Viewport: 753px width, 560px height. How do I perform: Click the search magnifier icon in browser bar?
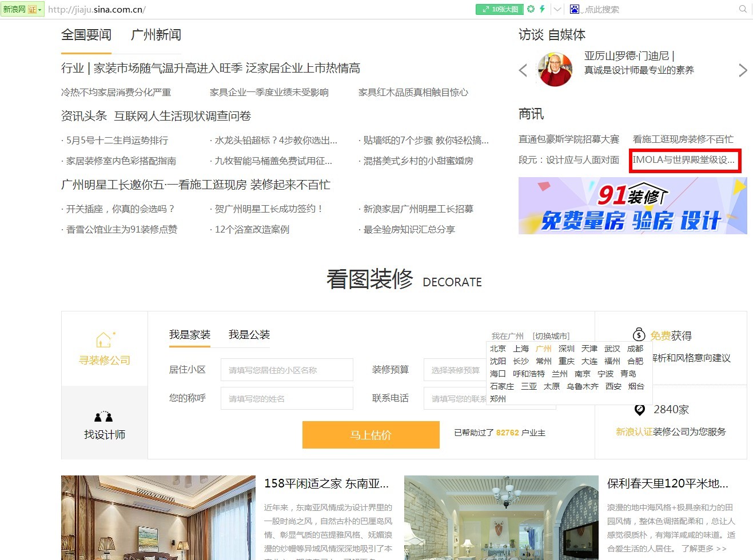click(x=743, y=9)
